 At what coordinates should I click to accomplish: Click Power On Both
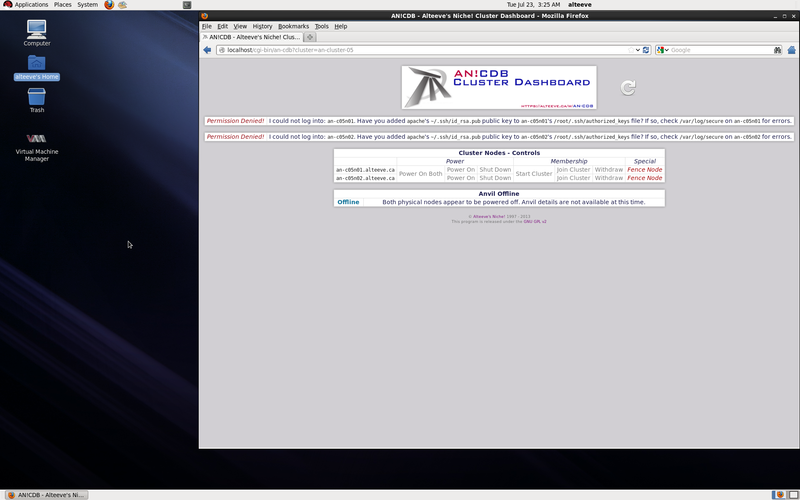point(420,173)
